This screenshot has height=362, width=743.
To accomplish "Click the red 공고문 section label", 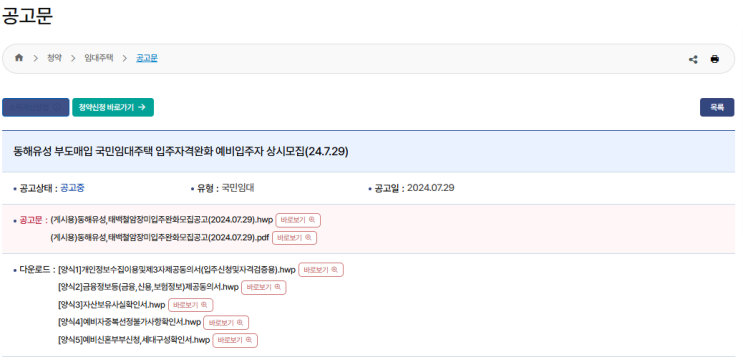I will click(30, 220).
